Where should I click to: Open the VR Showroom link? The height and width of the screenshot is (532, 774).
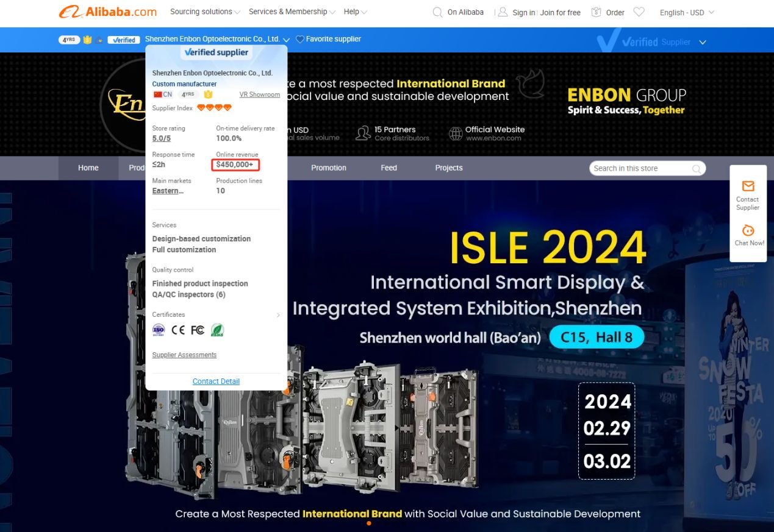[260, 94]
